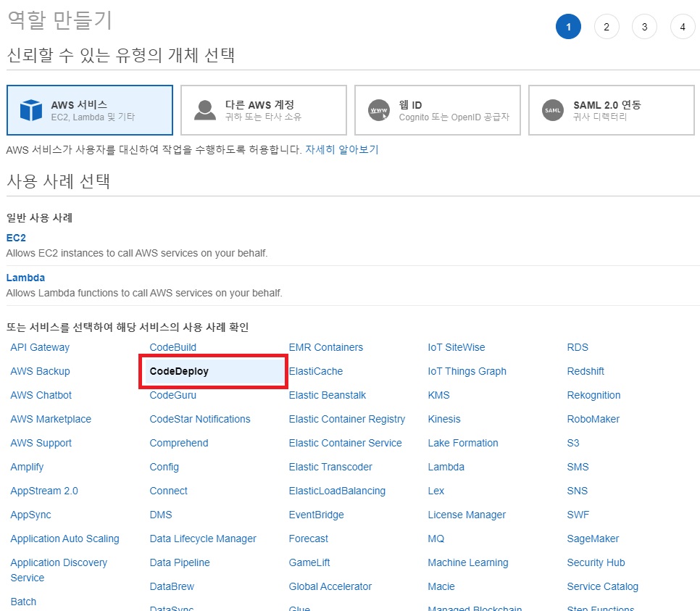Viewport: 700px width, 611px height.
Task: Choose ElasticLoadBalancing service
Action: pos(337,491)
